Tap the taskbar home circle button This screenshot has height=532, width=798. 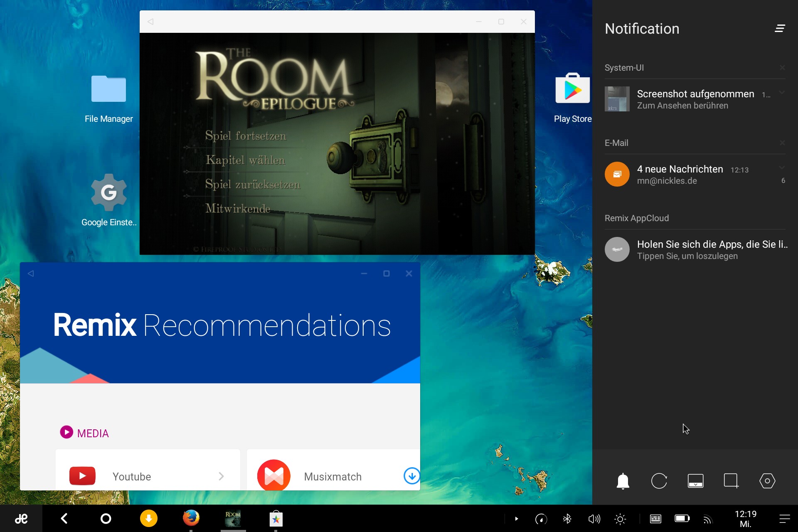click(106, 518)
